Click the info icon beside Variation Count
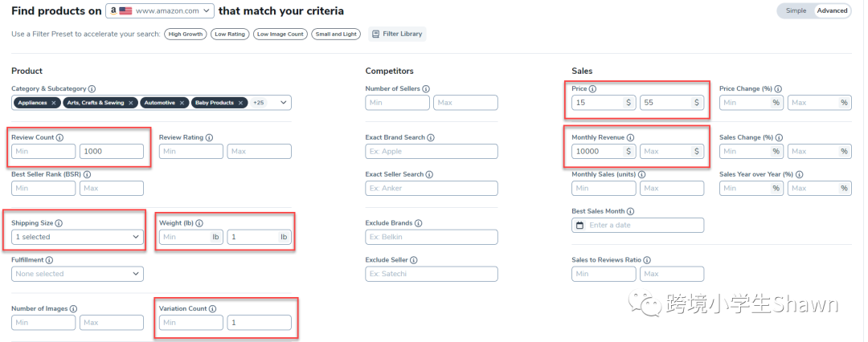This screenshot has width=868, height=342. [212, 309]
